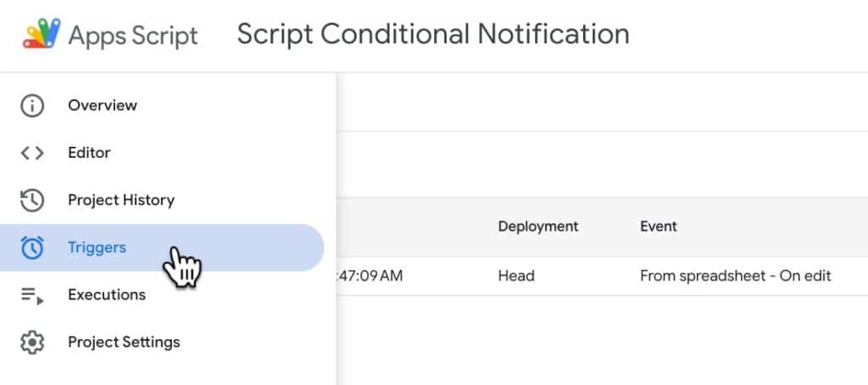Screen dimensions: 868x385
Task: Open Project History from the sidebar
Action: (x=121, y=201)
